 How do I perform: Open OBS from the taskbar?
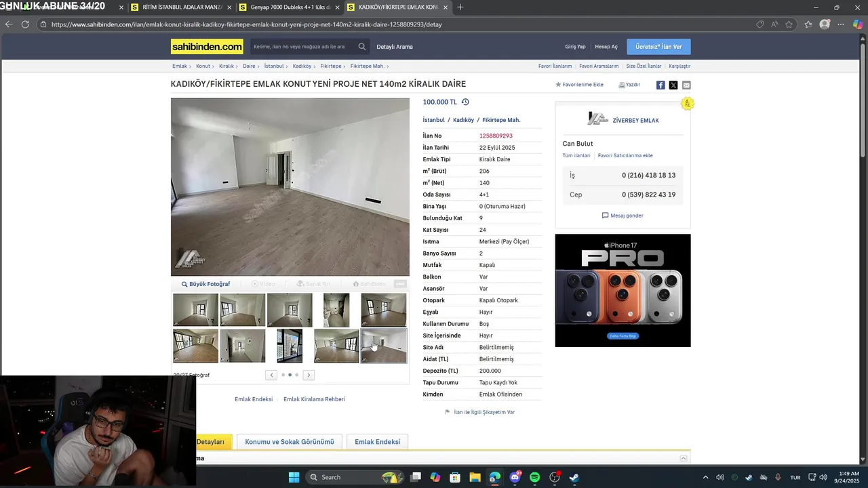pos(555,477)
